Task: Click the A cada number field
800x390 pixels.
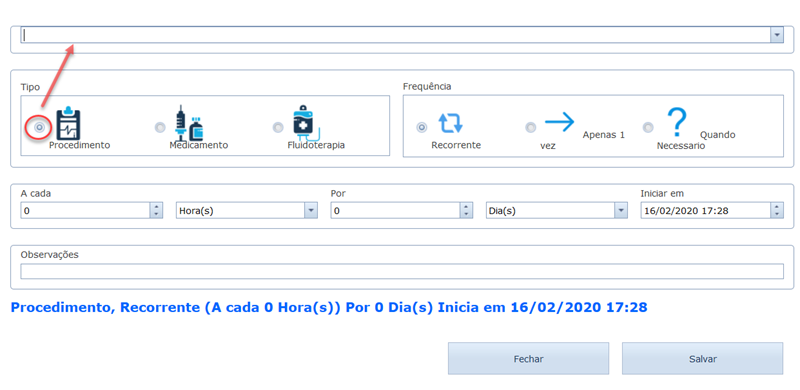Action: (x=85, y=210)
